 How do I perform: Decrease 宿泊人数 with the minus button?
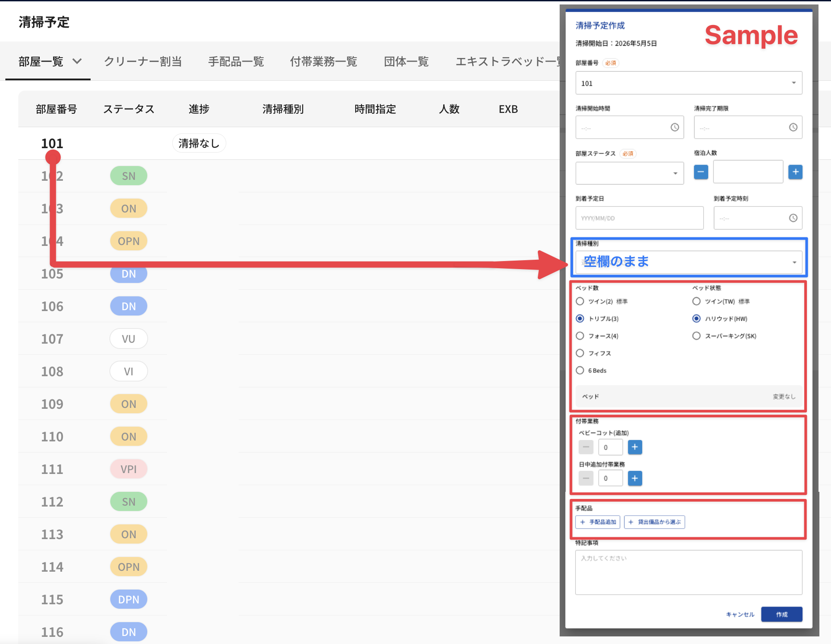coord(701,172)
